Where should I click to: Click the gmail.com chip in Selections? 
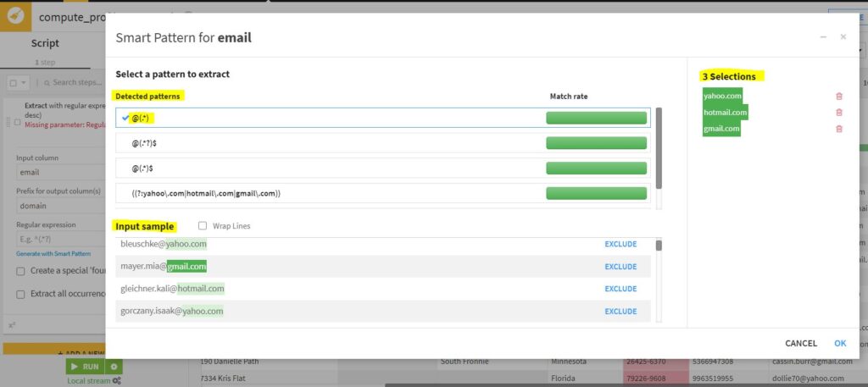pos(721,129)
